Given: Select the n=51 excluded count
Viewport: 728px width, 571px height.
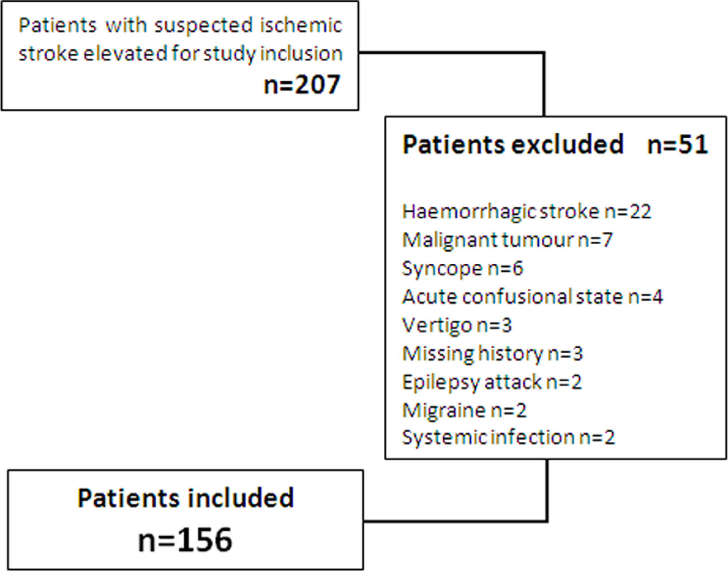Looking at the screenshot, I should click(x=677, y=144).
